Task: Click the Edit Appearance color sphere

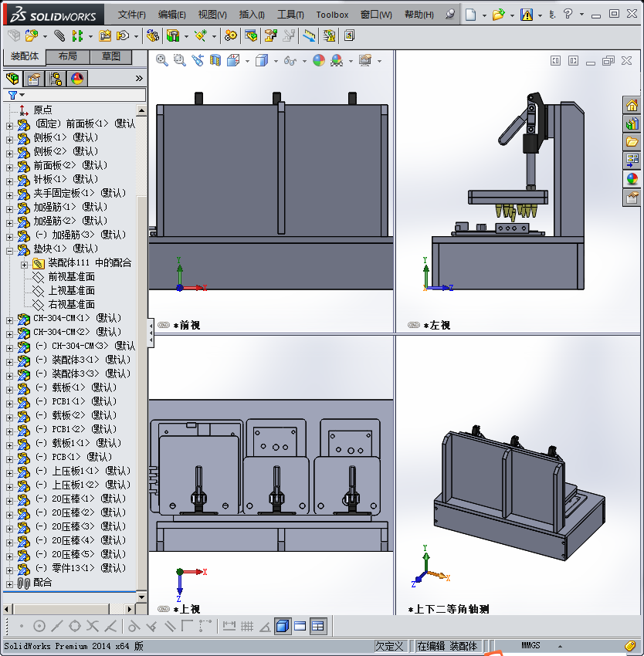Action: pos(319,60)
